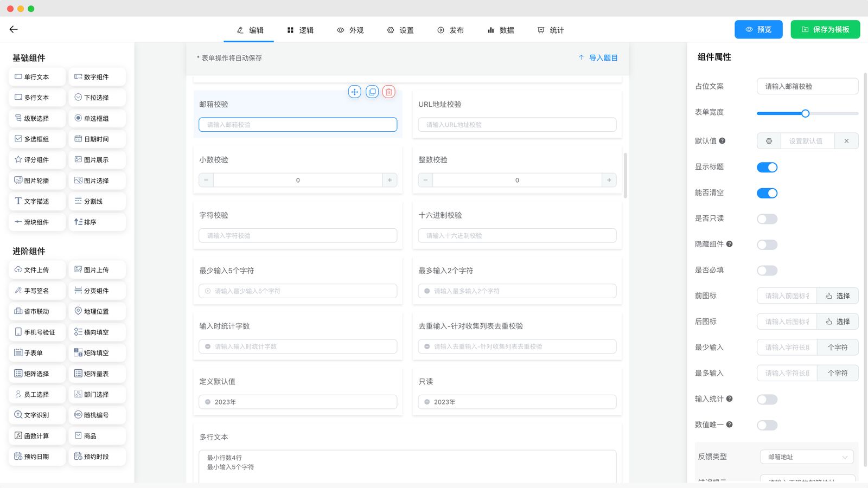Add 手机号验证 component

tap(37, 332)
